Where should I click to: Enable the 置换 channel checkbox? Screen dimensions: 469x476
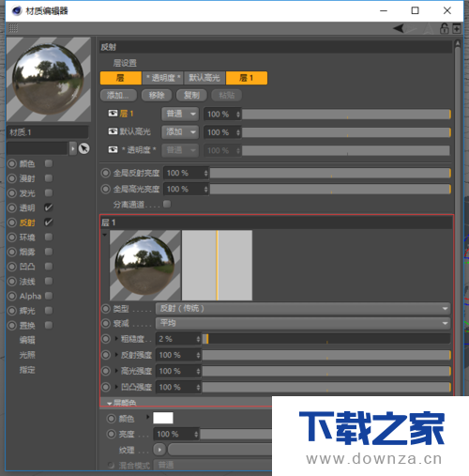pos(49,325)
